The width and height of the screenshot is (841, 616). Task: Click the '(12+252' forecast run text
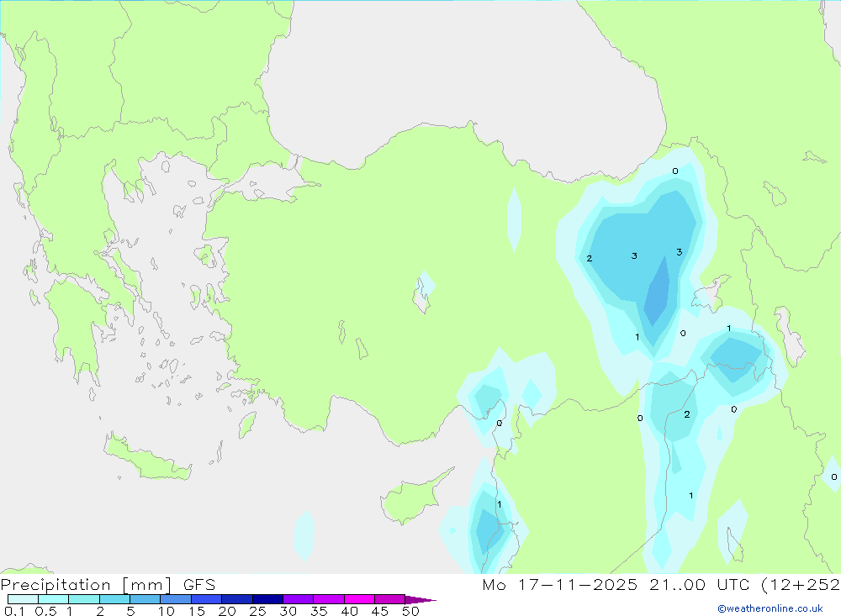tap(801, 584)
